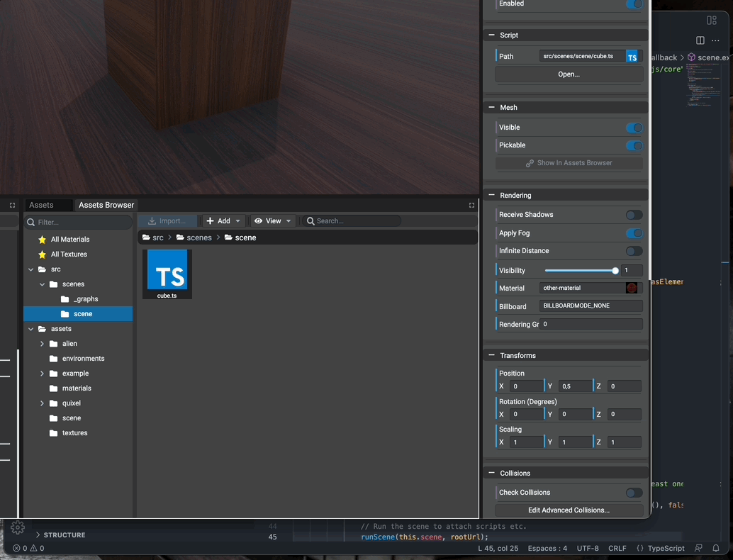
Task: Click the Position Y input field
Action: click(x=575, y=386)
